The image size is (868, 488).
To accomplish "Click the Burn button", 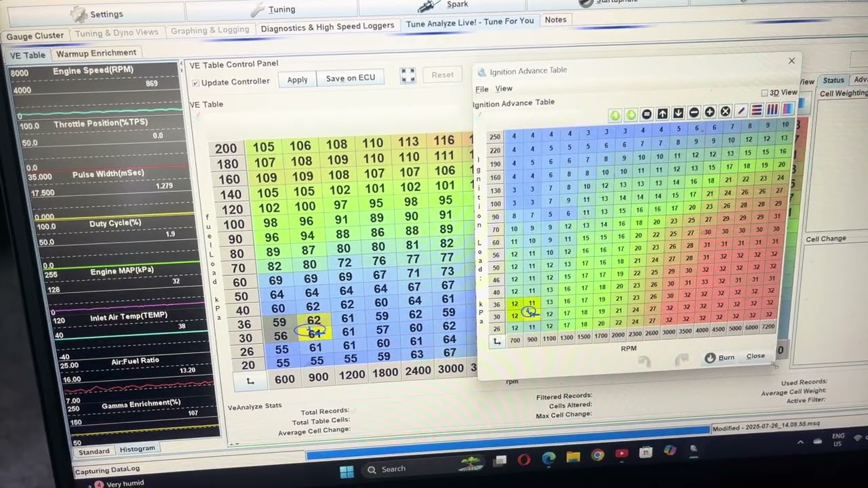I will [720, 357].
